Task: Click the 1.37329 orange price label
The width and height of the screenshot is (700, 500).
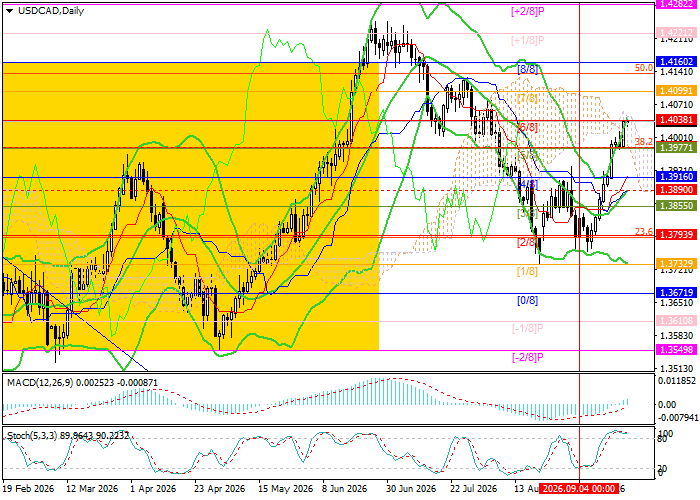Action: [676, 263]
